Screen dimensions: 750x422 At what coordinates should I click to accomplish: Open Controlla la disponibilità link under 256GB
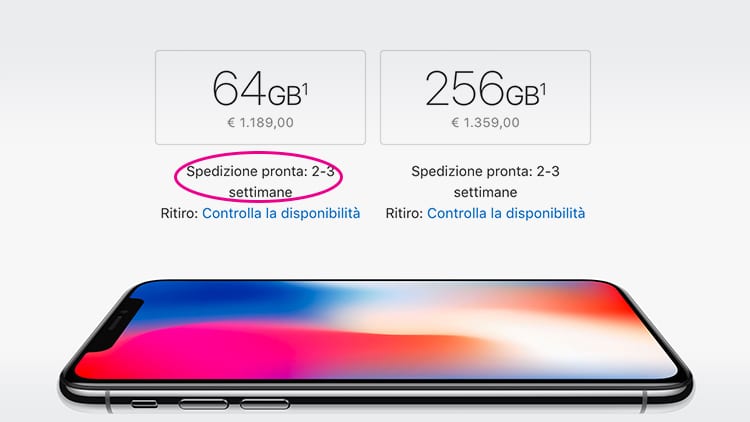tap(506, 213)
